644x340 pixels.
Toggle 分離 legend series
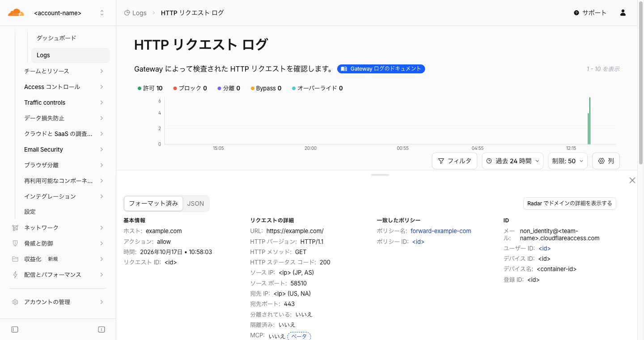pyautogui.click(x=229, y=88)
